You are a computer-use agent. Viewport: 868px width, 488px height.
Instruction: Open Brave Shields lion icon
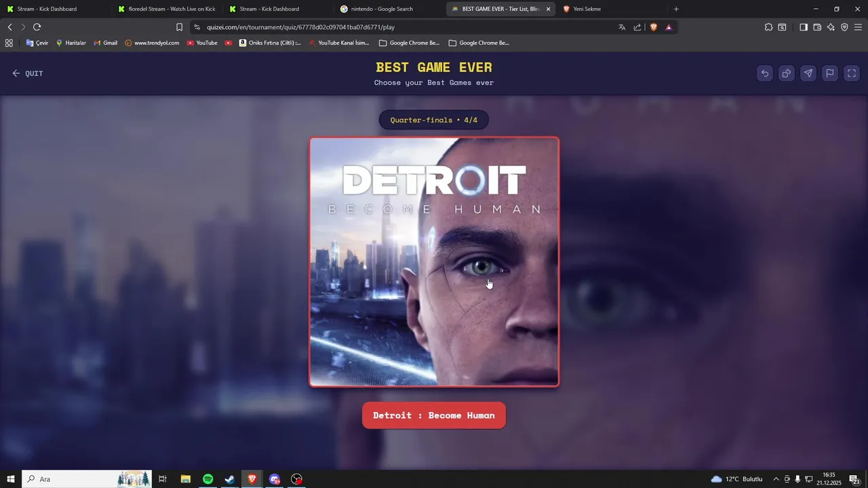point(654,27)
